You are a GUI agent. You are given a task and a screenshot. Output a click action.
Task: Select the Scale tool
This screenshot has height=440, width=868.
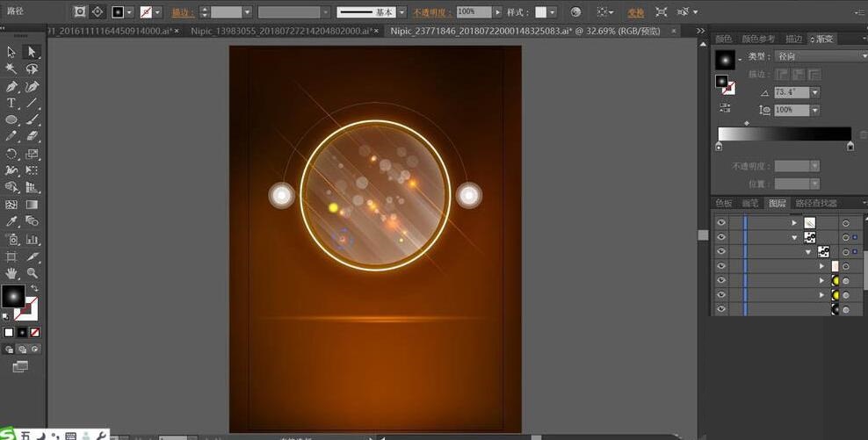[32, 154]
